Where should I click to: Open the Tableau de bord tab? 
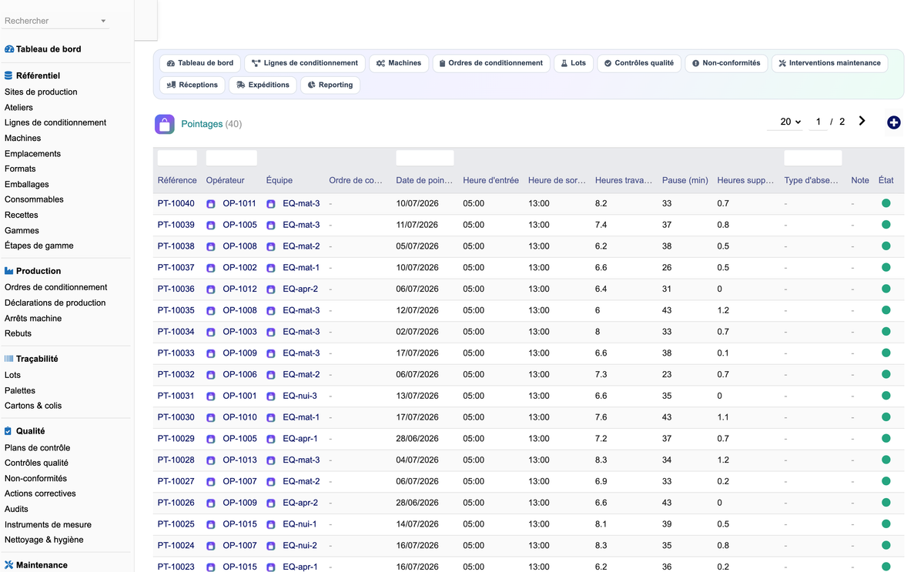point(200,63)
